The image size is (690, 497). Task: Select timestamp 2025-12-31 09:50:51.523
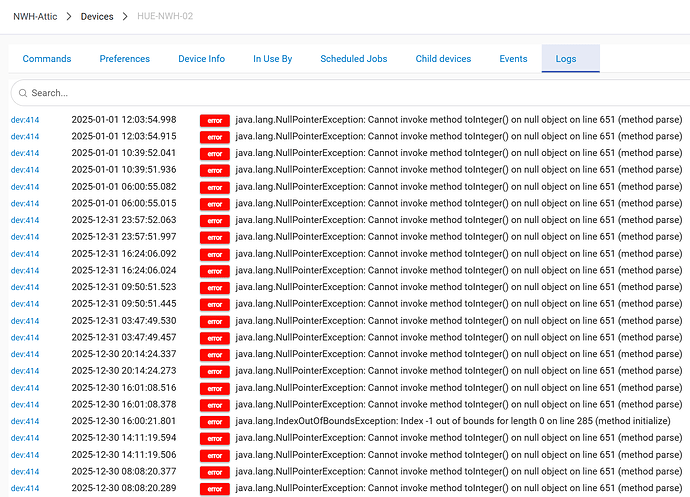[x=124, y=287]
